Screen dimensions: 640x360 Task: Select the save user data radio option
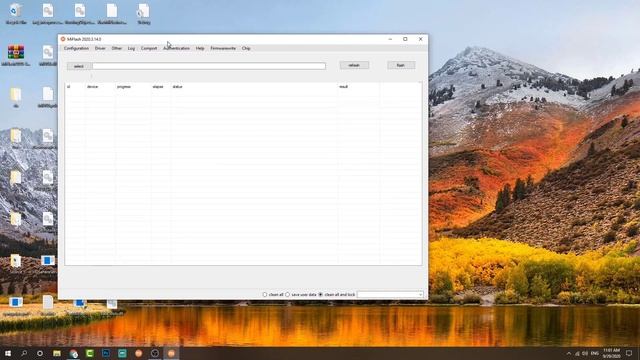[288, 294]
